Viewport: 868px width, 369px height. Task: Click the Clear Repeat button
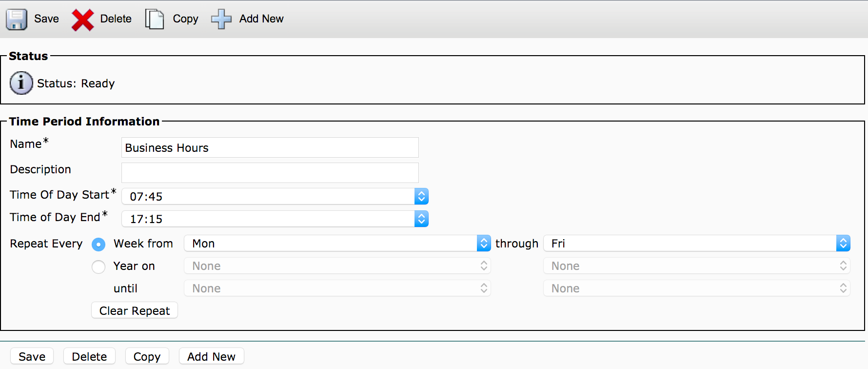click(x=135, y=310)
